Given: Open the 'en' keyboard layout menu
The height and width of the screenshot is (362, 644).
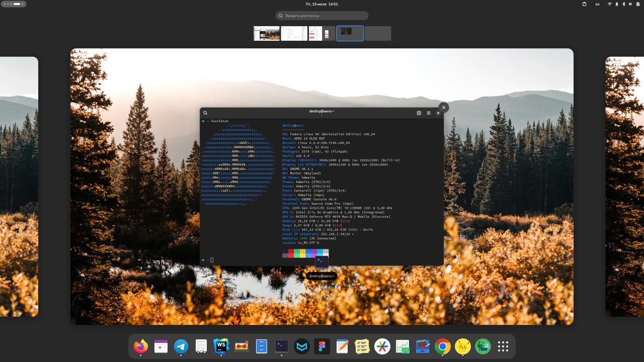Looking at the screenshot, I should [598, 4].
